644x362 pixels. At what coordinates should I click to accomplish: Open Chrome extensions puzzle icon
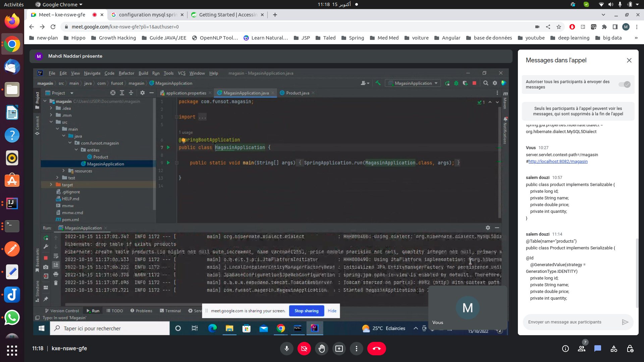(604, 27)
